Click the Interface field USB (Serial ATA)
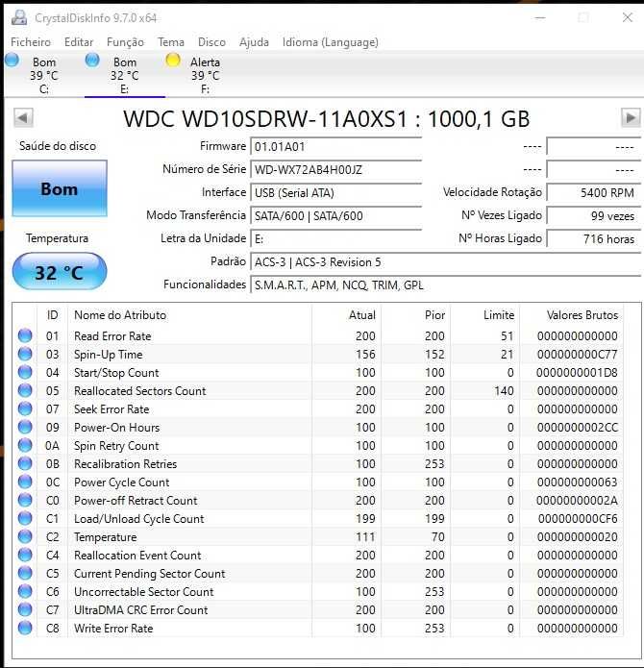 (x=336, y=193)
